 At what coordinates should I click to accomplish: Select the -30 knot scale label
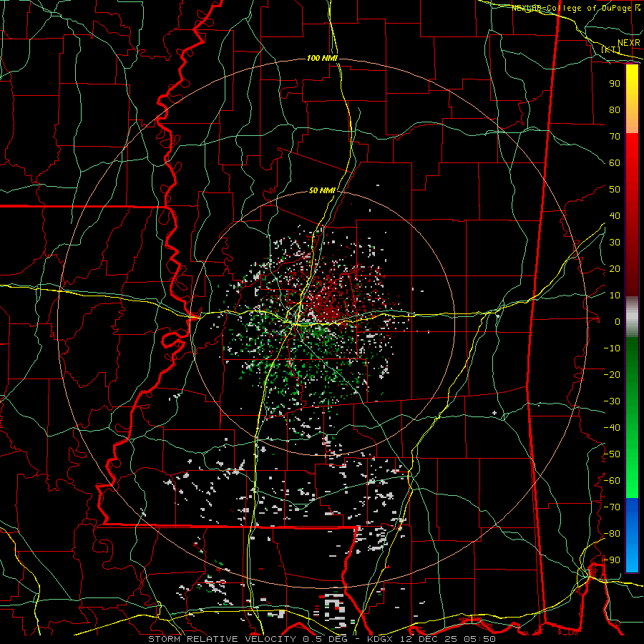[x=612, y=401]
